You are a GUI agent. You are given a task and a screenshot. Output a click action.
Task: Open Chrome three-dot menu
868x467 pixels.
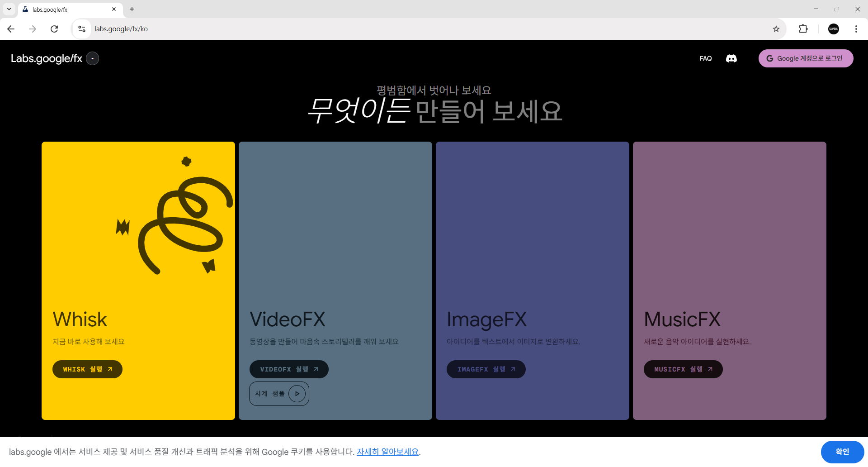click(856, 29)
